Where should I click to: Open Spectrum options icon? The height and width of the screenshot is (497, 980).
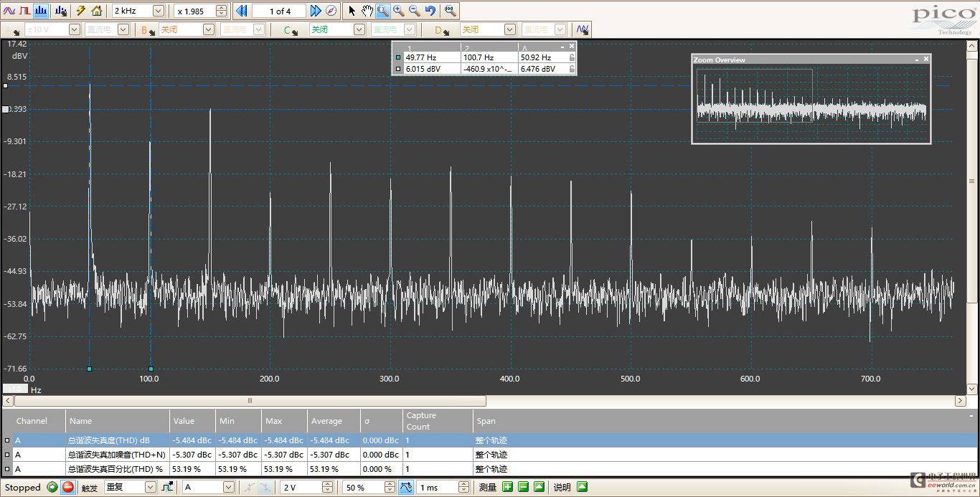[x=61, y=11]
